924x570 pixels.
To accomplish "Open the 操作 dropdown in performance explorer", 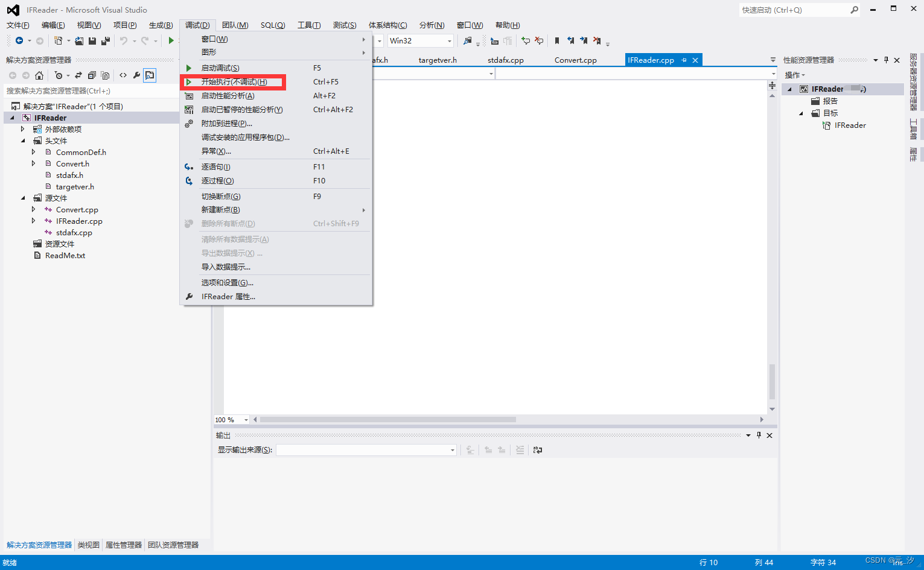I will click(795, 75).
